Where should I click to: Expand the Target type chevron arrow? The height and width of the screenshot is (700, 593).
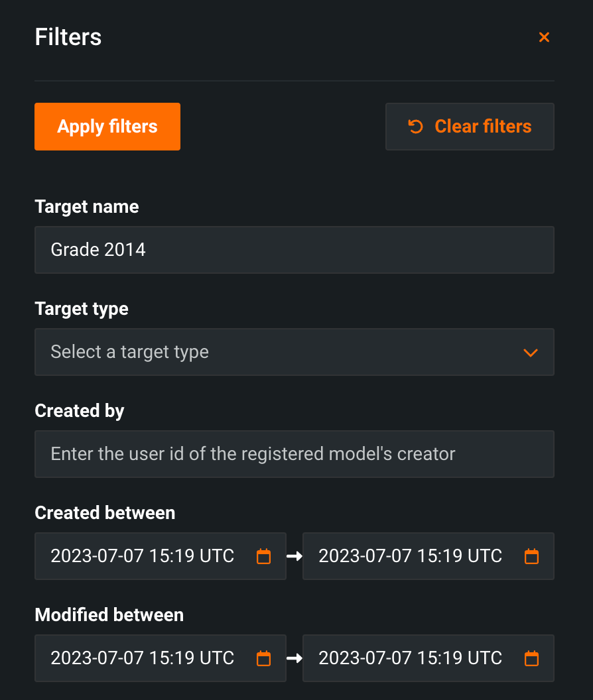530,353
